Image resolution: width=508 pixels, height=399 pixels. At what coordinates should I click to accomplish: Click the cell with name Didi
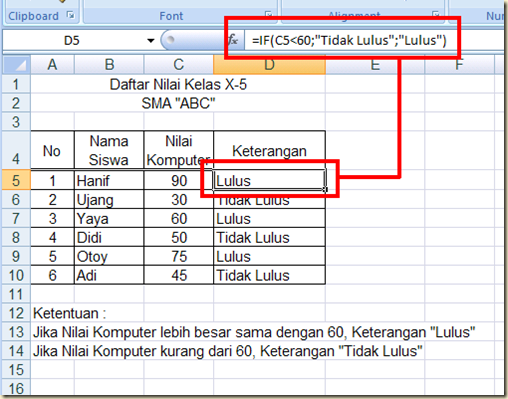click(109, 238)
